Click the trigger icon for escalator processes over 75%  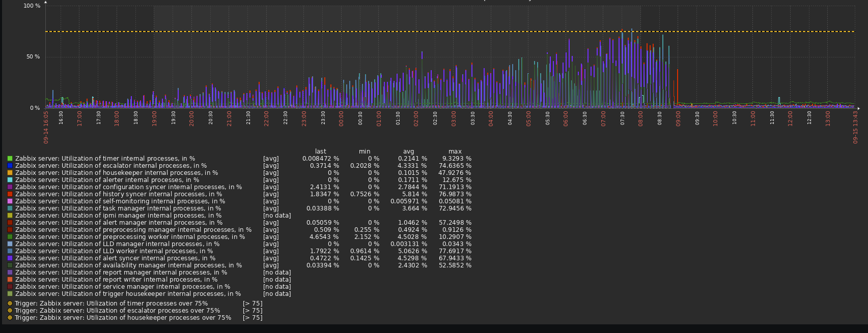[10, 311]
